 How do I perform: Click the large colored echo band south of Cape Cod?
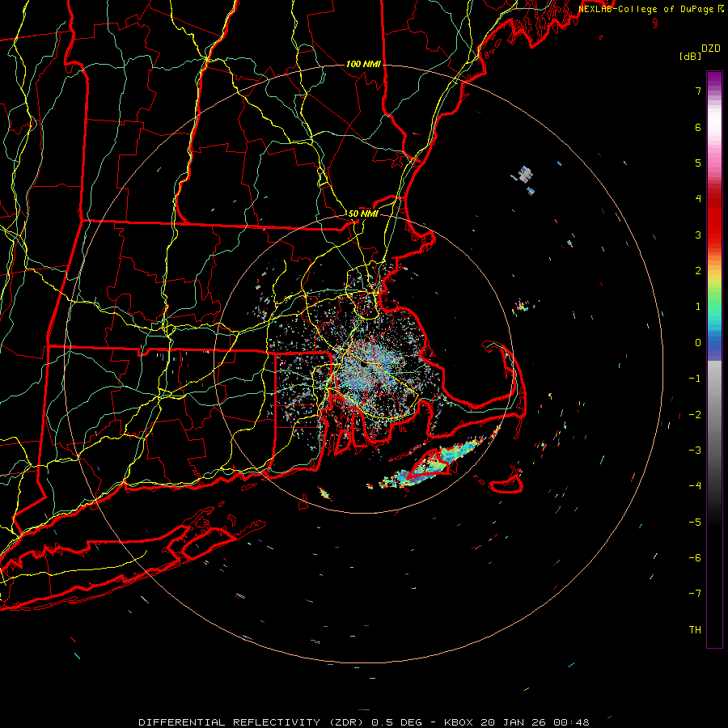click(434, 465)
